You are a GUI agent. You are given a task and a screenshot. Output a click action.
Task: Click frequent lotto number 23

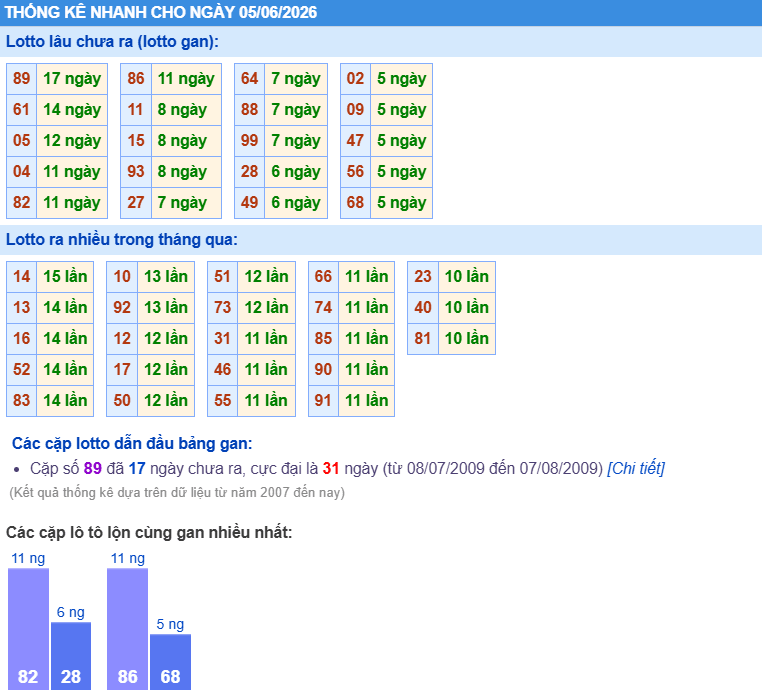pyautogui.click(x=423, y=277)
